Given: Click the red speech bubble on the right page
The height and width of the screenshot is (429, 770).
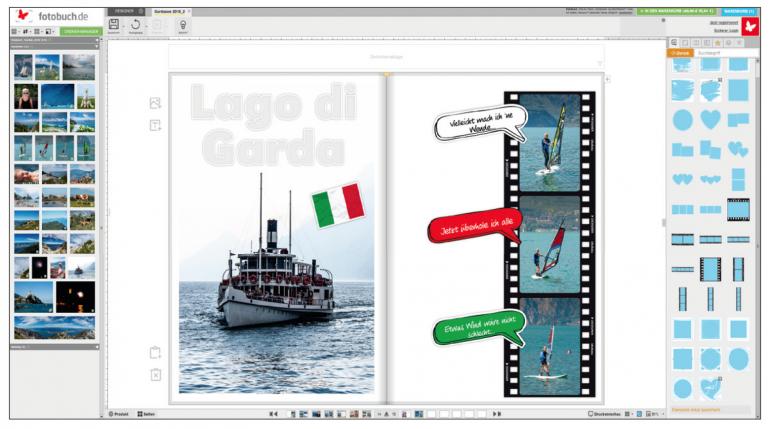Looking at the screenshot, I should (474, 228).
